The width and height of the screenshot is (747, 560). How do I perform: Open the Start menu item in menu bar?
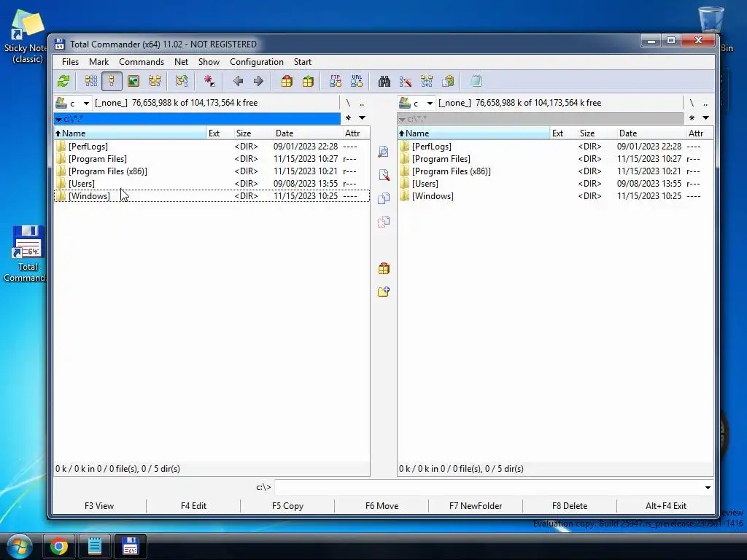click(303, 62)
